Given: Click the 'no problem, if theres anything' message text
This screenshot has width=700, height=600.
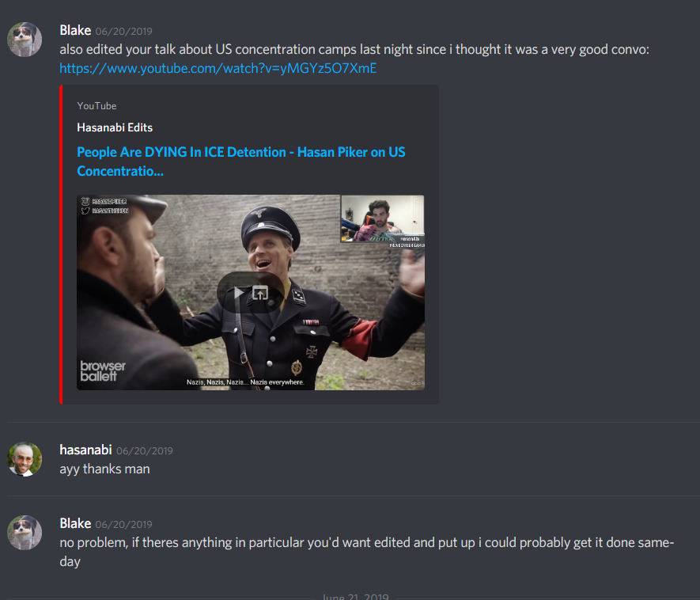Looking at the screenshot, I should 367,552.
